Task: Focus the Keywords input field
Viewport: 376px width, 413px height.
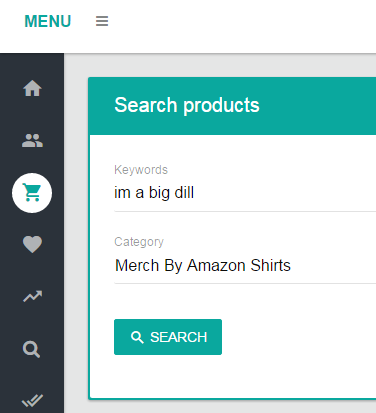Action: click(x=245, y=193)
